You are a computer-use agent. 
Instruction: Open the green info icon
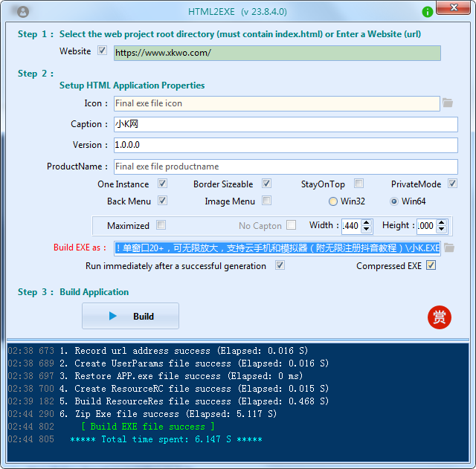click(427, 12)
